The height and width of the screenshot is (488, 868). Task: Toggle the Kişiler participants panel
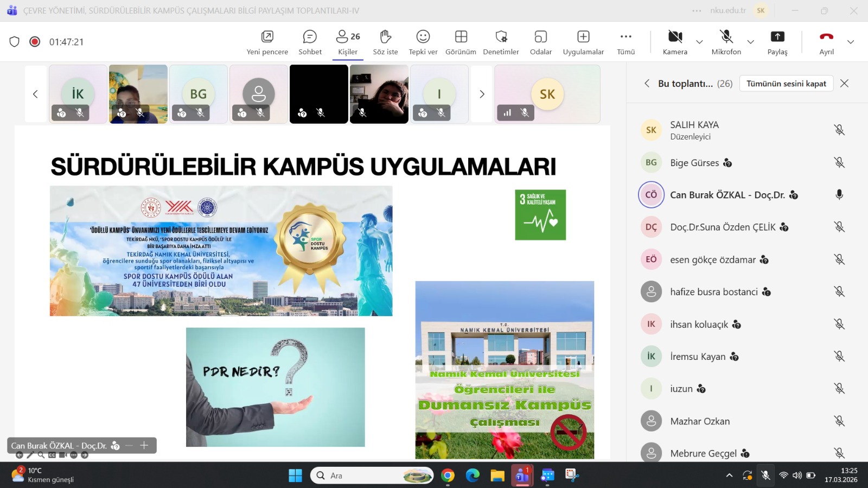(348, 42)
